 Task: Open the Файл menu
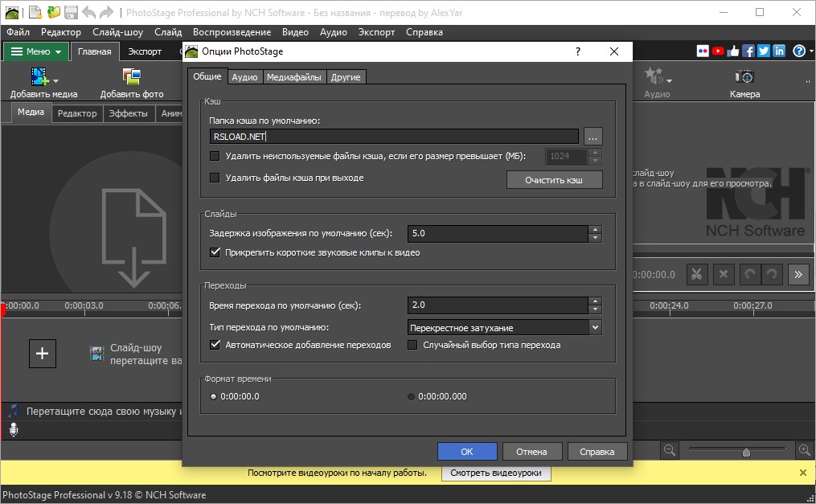[x=18, y=31]
